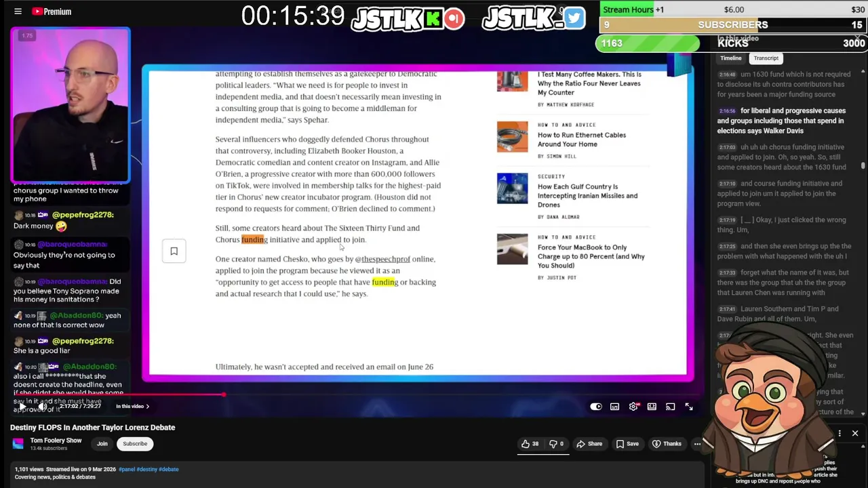Jump to transcript timestamp 2:17:03

(x=728, y=147)
